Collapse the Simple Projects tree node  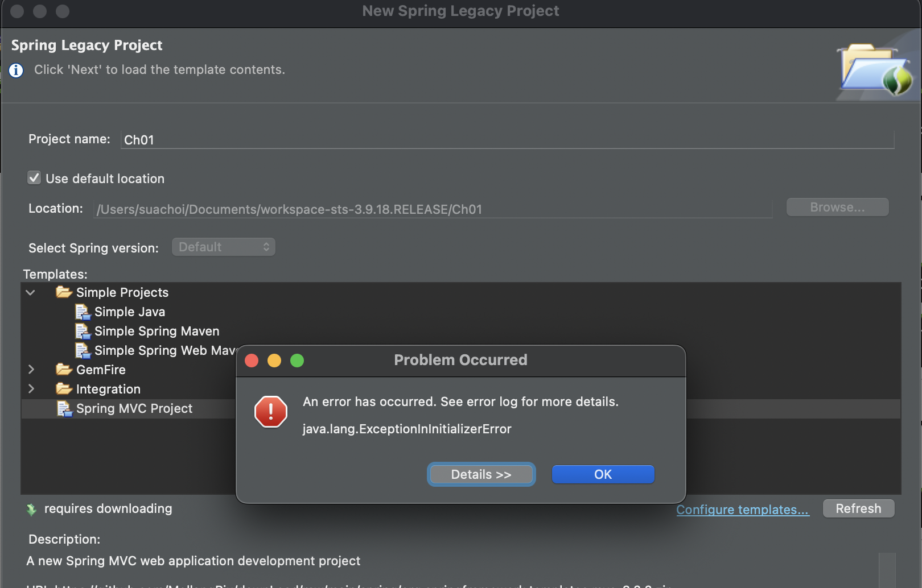[x=31, y=292]
